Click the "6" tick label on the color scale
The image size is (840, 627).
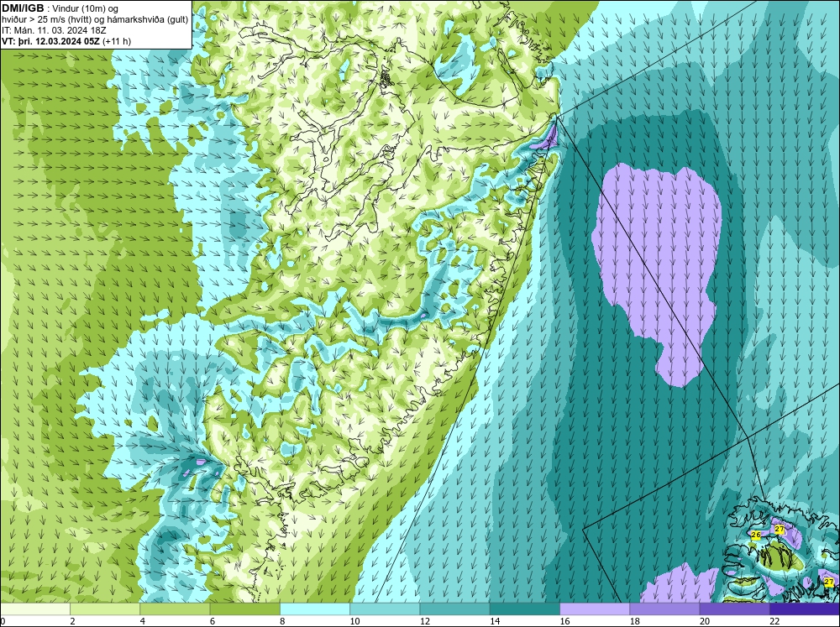coord(213,621)
